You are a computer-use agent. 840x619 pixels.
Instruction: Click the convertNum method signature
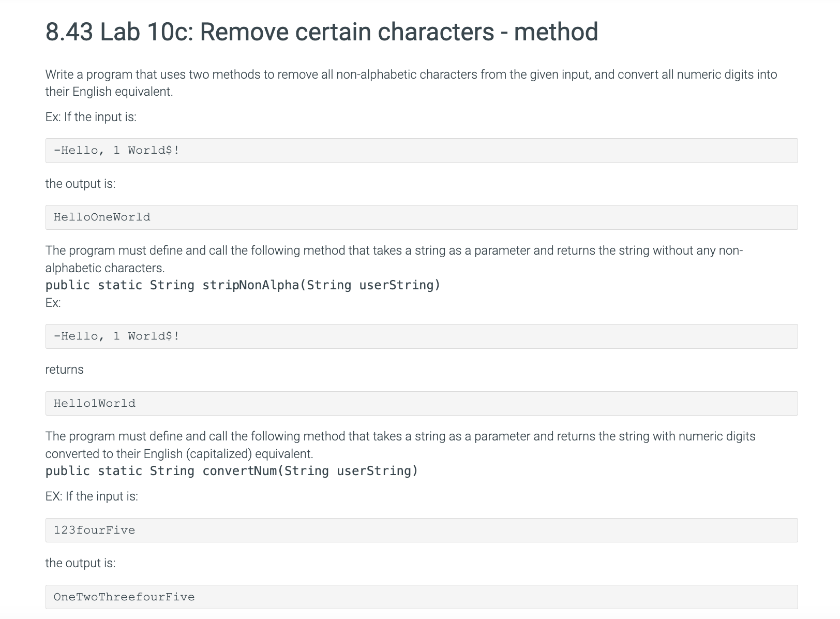pyautogui.click(x=232, y=471)
